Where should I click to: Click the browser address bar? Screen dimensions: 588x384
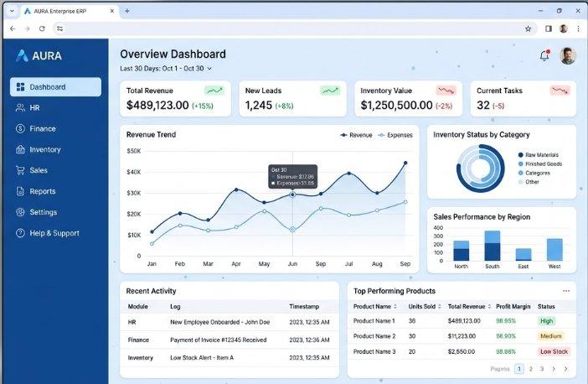294,29
